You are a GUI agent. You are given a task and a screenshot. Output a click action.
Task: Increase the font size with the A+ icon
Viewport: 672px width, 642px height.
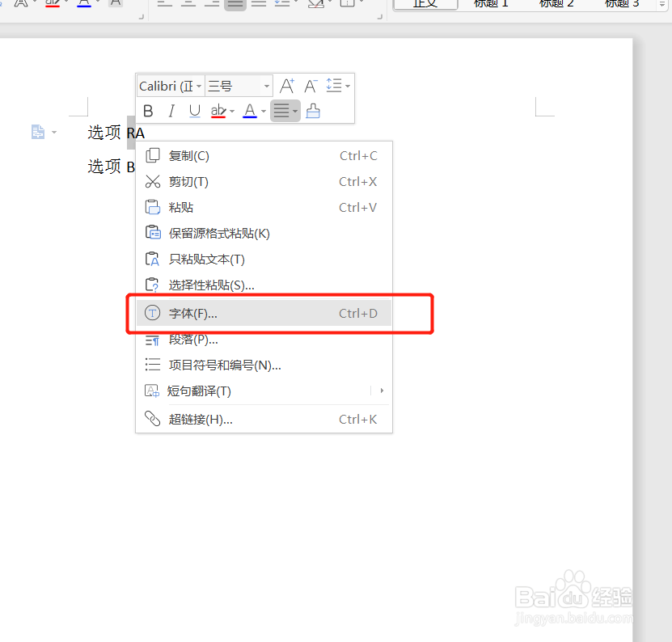pyautogui.click(x=286, y=85)
